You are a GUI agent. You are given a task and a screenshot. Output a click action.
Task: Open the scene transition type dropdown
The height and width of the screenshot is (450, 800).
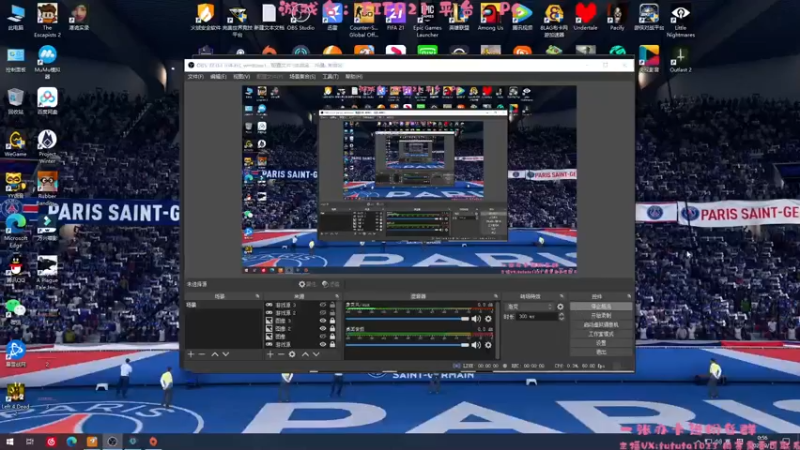529,307
